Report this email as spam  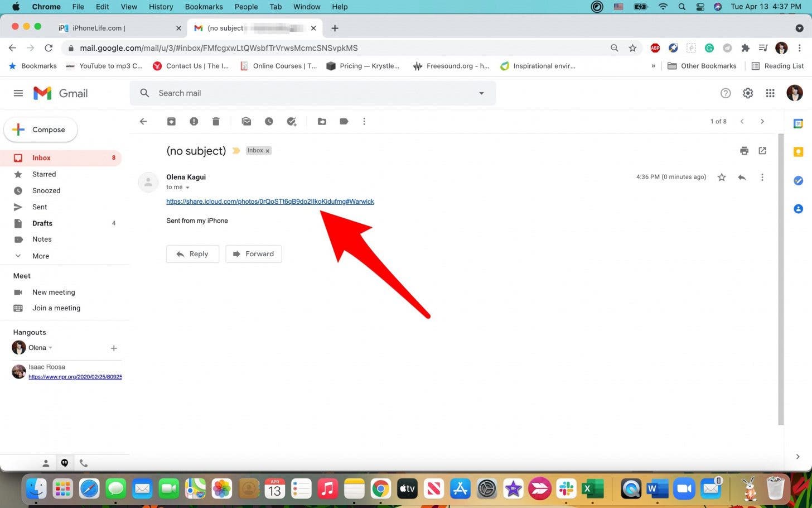(x=194, y=121)
